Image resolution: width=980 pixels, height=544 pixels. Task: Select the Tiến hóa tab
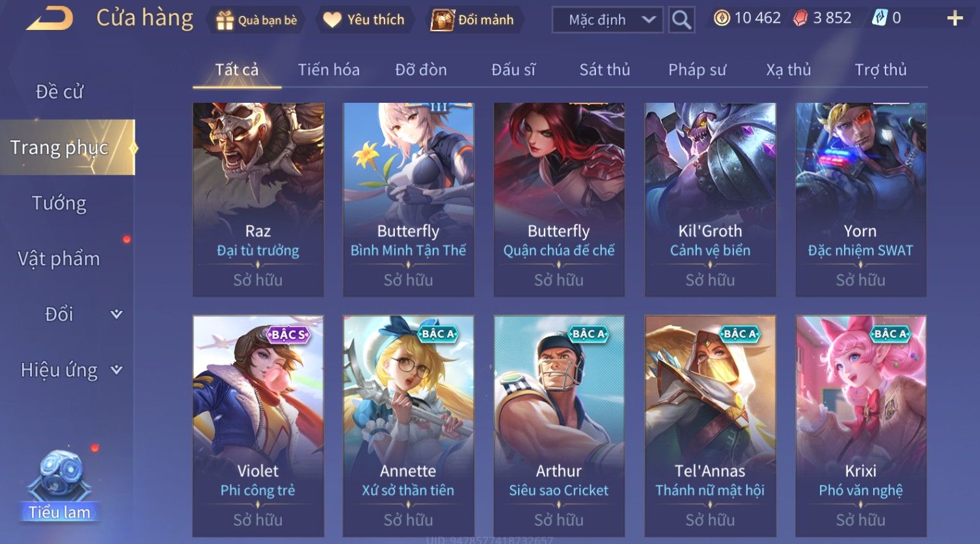pos(329,70)
